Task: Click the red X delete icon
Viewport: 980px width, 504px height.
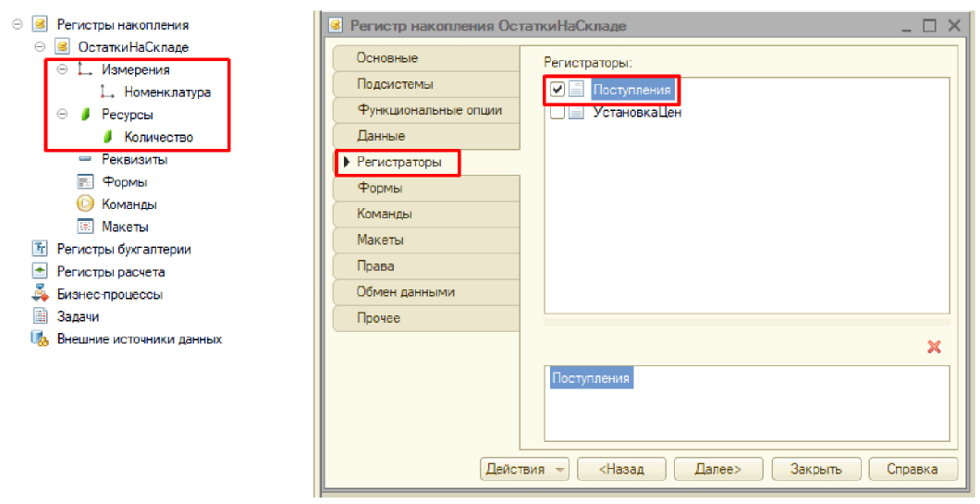Action: coord(935,347)
